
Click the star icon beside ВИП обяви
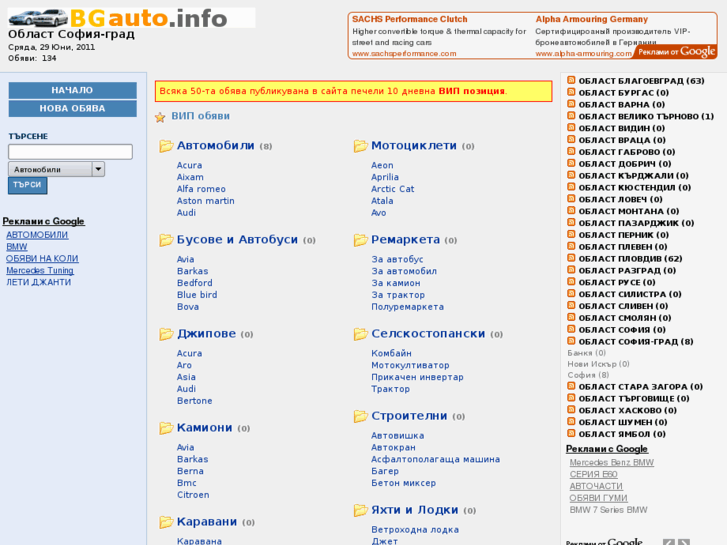[x=160, y=117]
